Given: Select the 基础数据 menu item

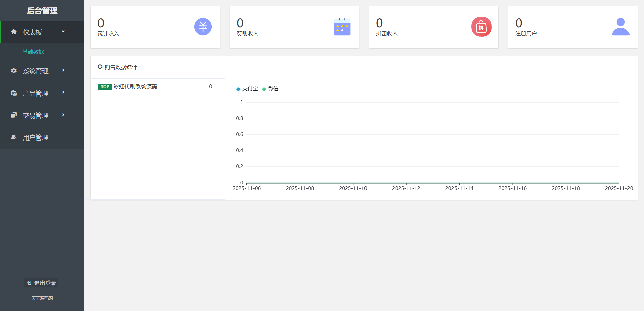Looking at the screenshot, I should (33, 52).
